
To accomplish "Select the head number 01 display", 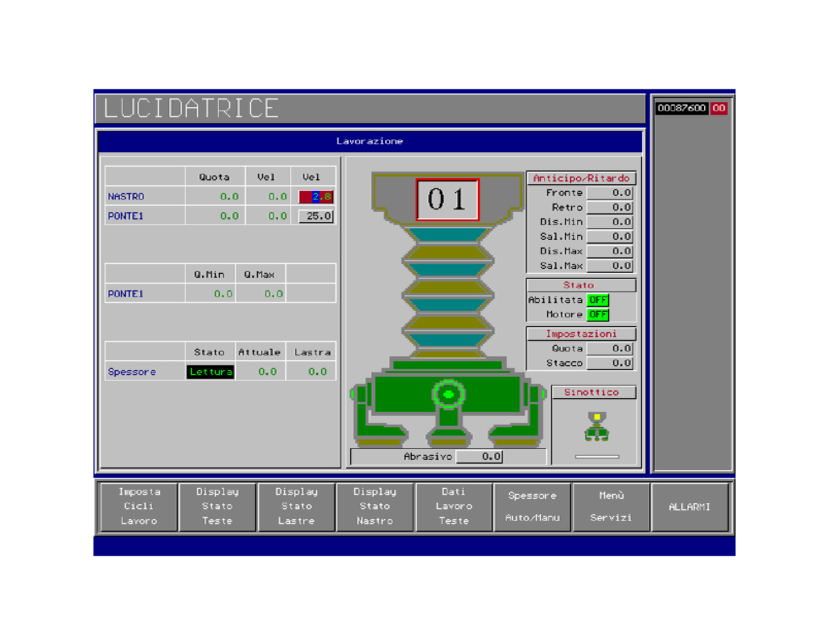I will coord(447,199).
